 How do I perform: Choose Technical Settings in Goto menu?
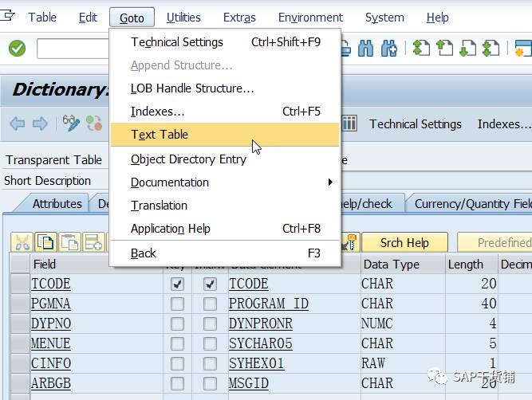coord(225,42)
